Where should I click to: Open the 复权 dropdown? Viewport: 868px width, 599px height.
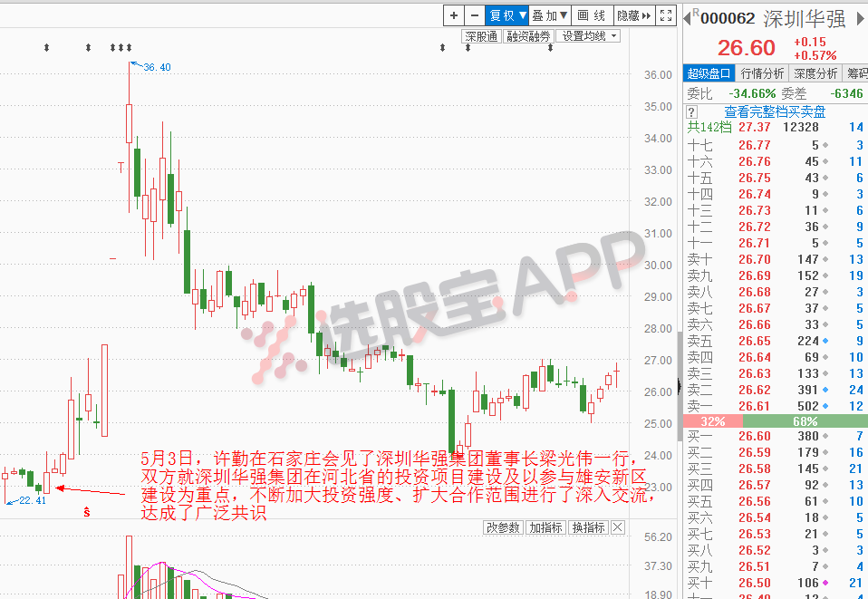click(507, 15)
